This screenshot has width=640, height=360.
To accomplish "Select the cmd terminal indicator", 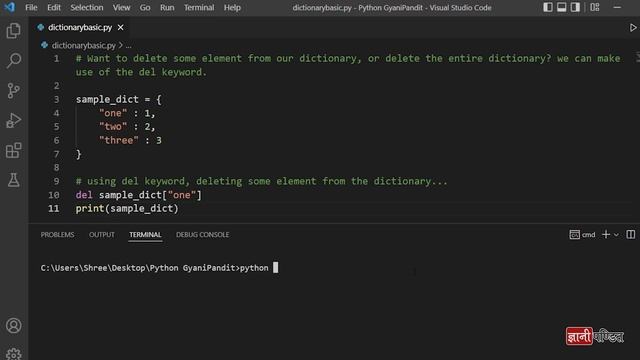I will tap(582, 234).
